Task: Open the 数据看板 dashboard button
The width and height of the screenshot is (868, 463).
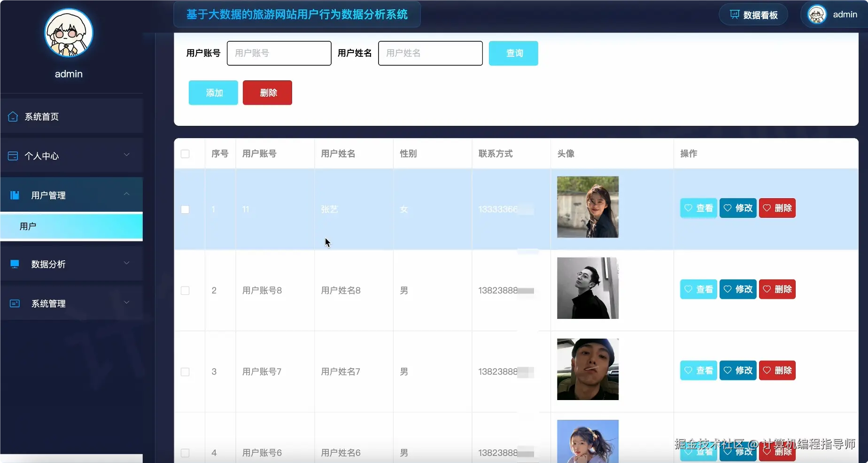Action: [x=753, y=15]
